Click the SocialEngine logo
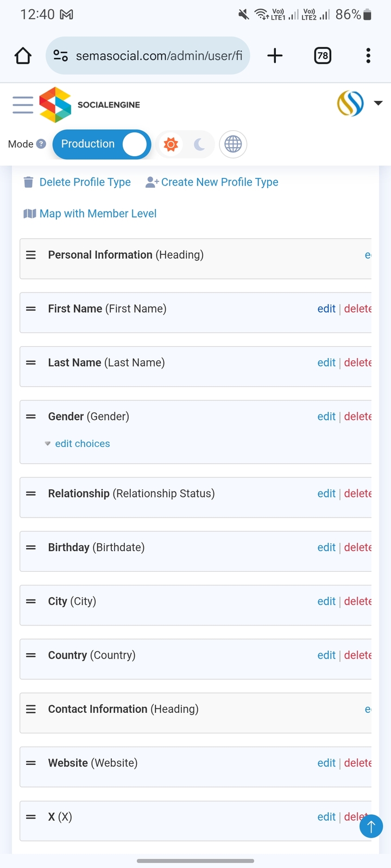Viewport: 391px width, 868px height. coord(90,105)
